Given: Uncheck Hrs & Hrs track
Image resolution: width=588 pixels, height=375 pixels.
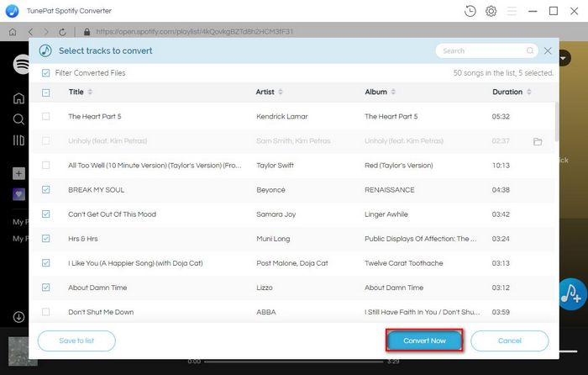Looking at the screenshot, I should point(45,238).
